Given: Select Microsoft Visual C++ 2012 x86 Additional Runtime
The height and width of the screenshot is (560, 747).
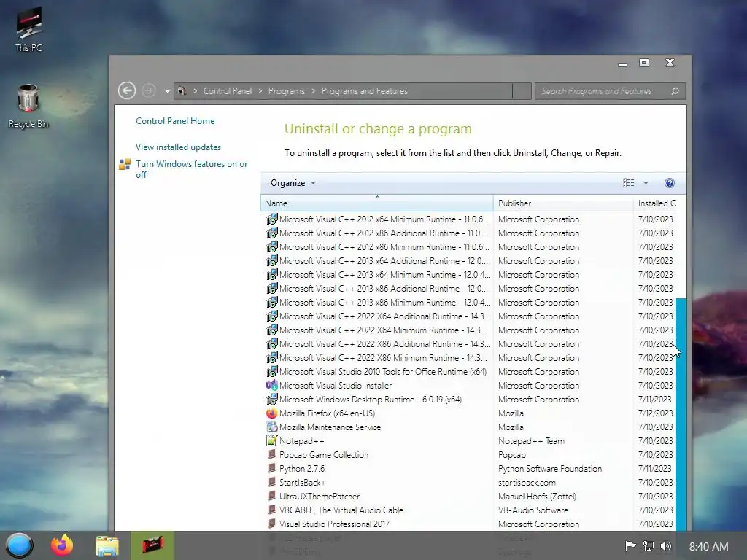Looking at the screenshot, I should (x=384, y=233).
